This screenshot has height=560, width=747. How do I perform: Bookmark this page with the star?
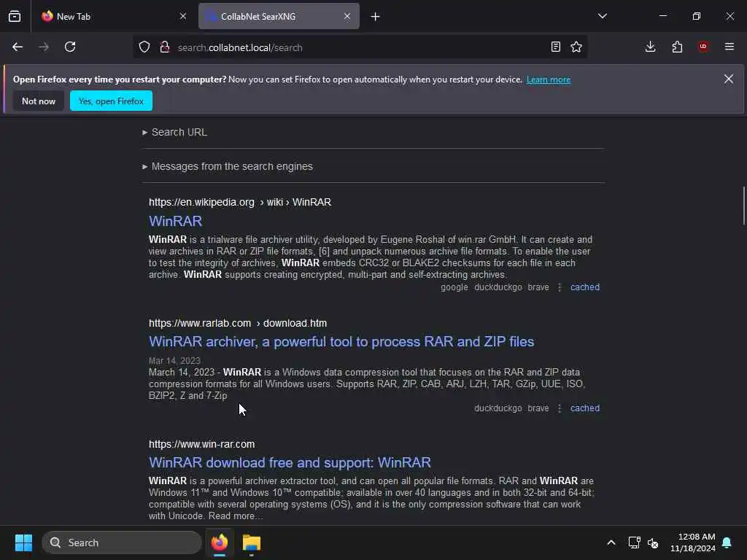[x=576, y=47]
